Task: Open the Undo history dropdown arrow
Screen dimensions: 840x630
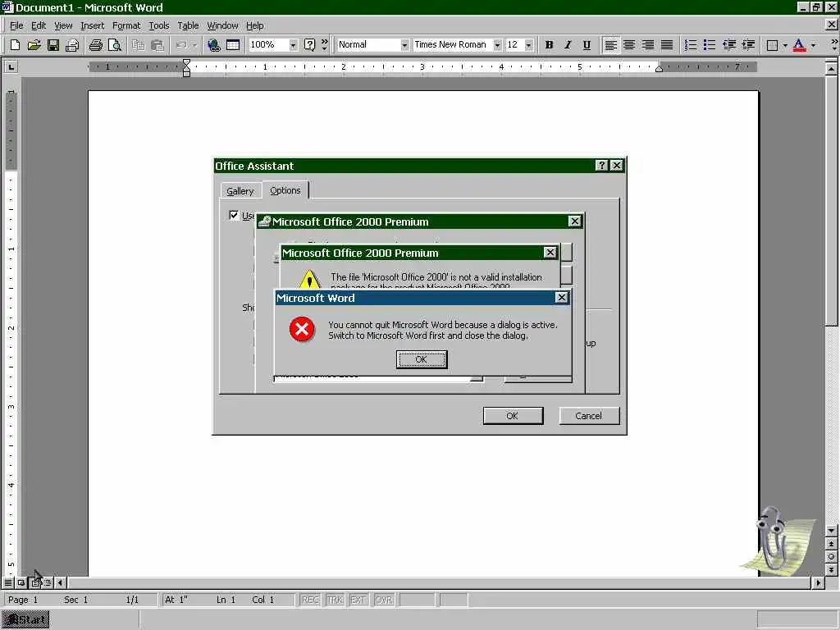Action: pos(194,45)
